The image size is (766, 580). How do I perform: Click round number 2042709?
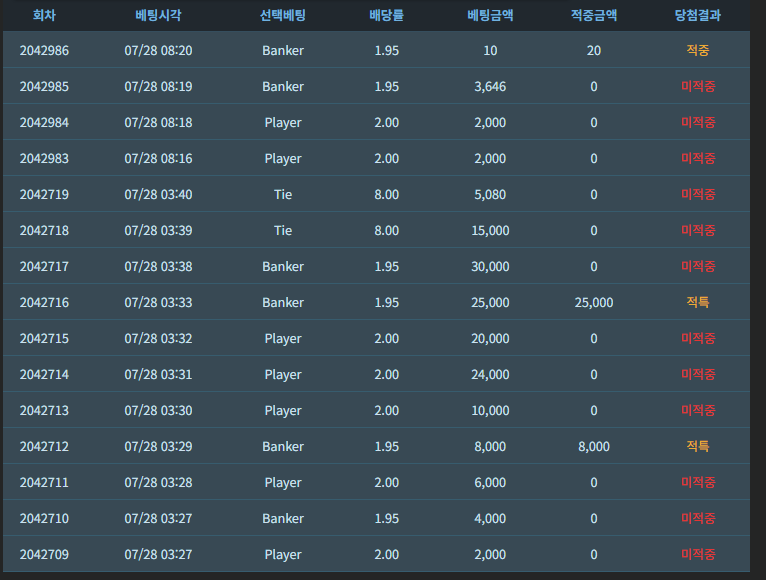[44, 555]
